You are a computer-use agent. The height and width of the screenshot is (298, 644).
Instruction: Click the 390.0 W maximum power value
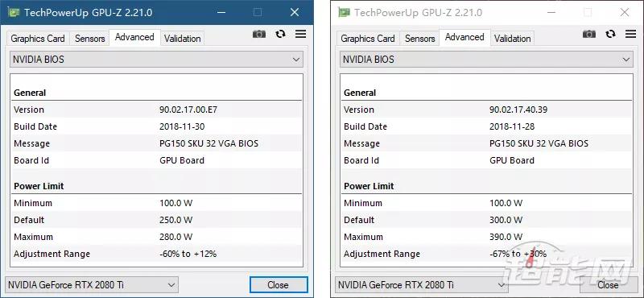[x=506, y=237]
